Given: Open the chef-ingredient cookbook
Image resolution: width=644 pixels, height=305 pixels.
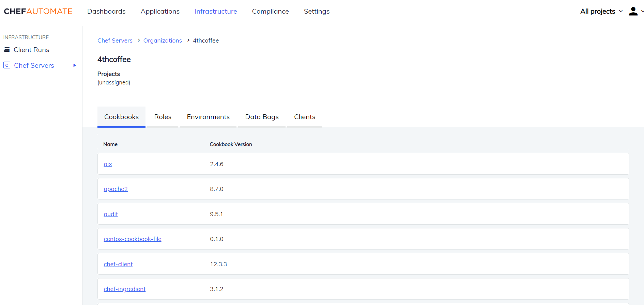Looking at the screenshot, I should [x=124, y=289].
